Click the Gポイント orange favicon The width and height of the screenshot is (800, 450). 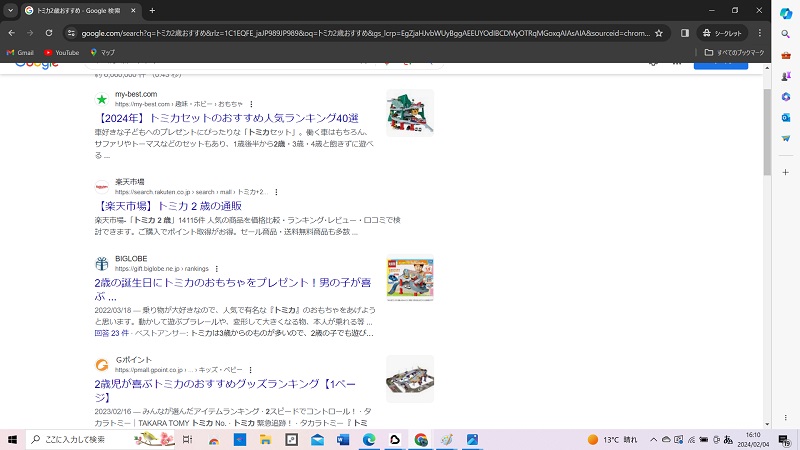102,365
